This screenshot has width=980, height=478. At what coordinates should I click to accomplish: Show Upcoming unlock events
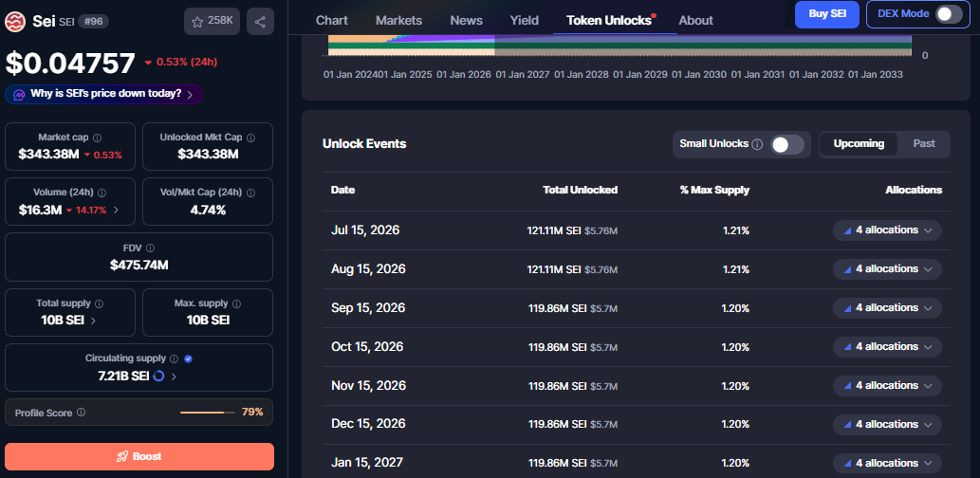click(x=859, y=144)
